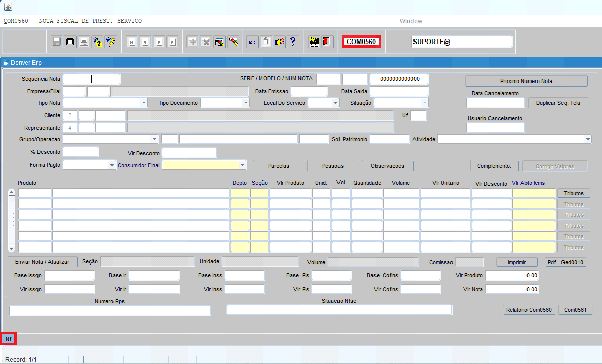Click the Denver Erp window icon
This screenshot has width=602, height=364.
[6, 63]
